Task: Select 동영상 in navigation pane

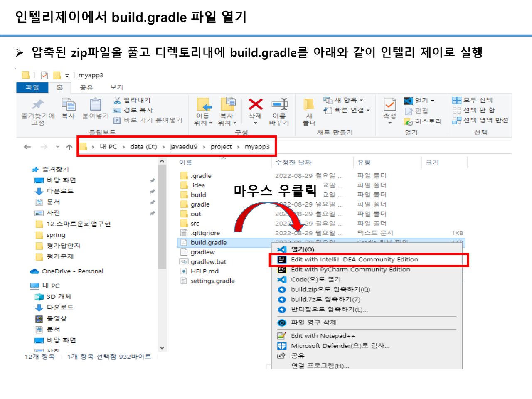Action: pyautogui.click(x=57, y=319)
